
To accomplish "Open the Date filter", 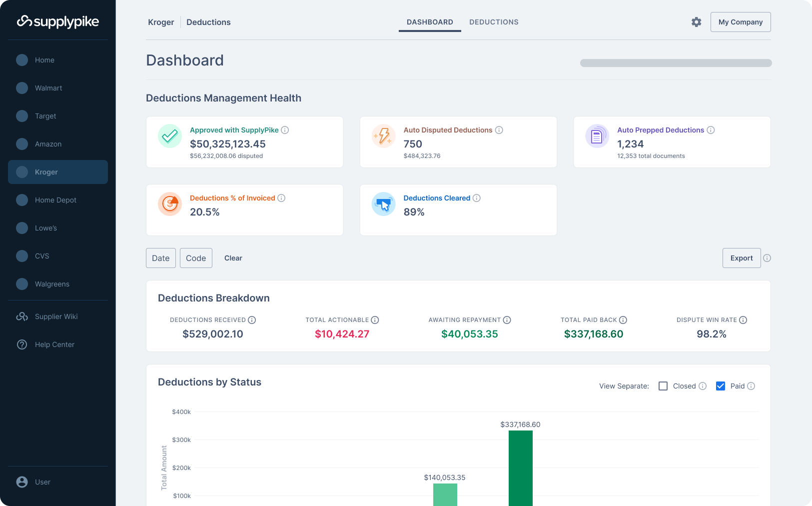I will click(x=161, y=258).
